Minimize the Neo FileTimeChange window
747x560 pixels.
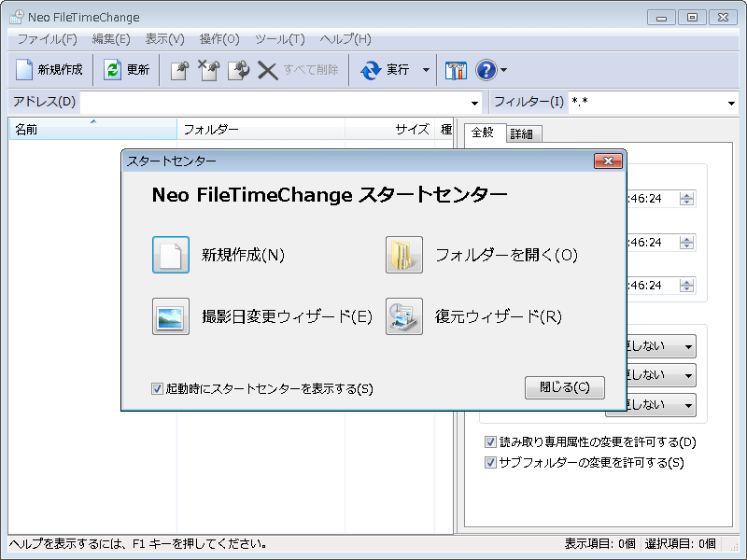[661, 17]
